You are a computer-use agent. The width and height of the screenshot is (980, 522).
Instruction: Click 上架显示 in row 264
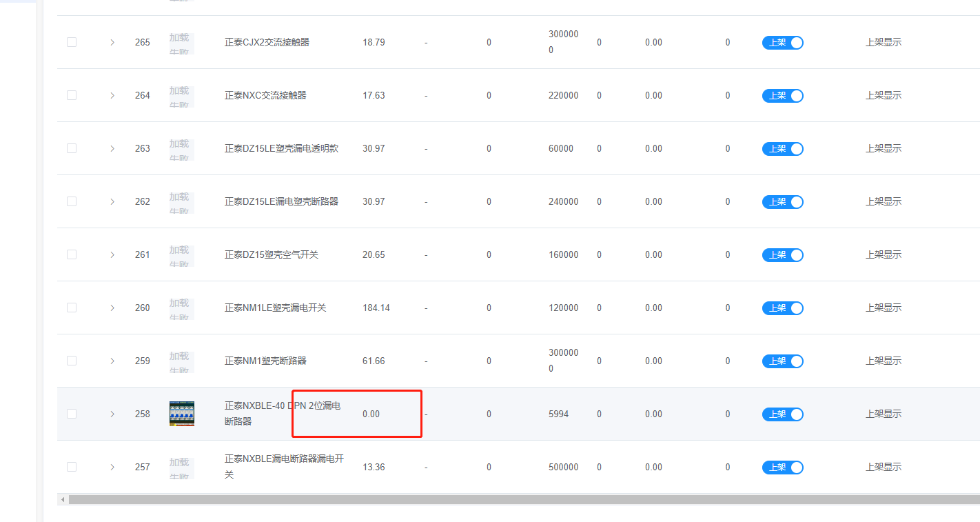[x=884, y=95]
